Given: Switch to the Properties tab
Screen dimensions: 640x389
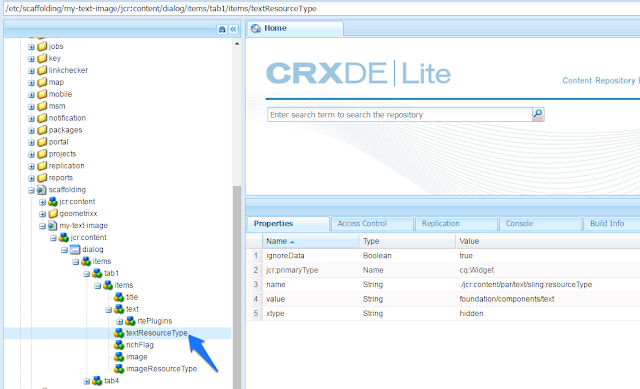Looking at the screenshot, I should pos(288,224).
